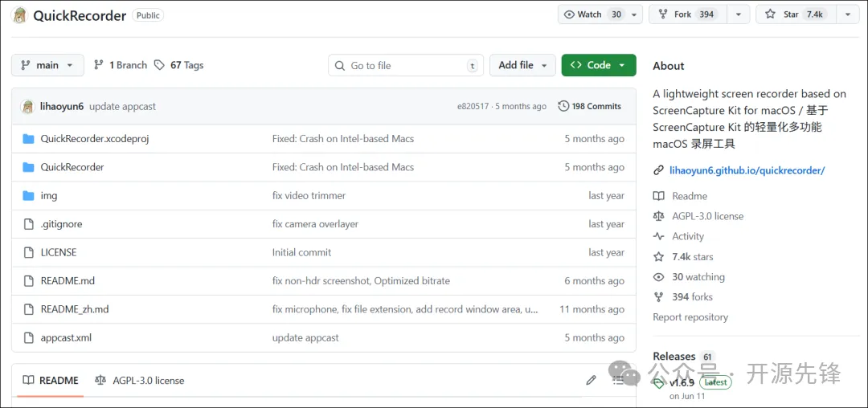Click the pencil edit README icon
Image resolution: width=868 pixels, height=408 pixels.
click(592, 380)
